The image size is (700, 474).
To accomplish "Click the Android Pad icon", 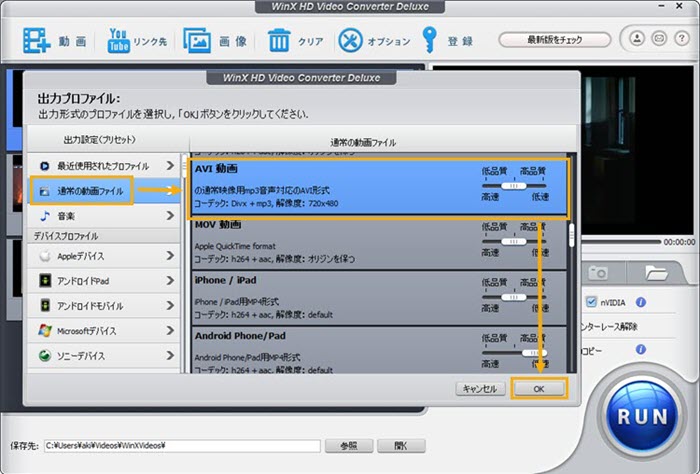I will 45,281.
